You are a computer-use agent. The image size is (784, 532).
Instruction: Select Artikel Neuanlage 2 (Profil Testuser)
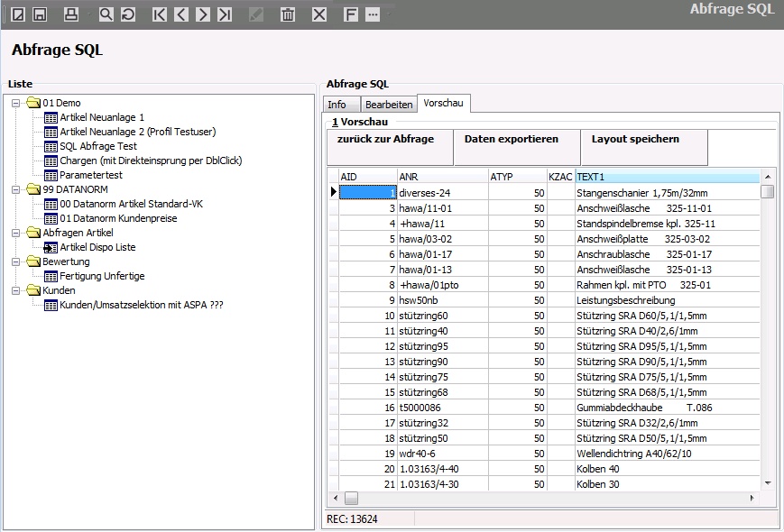click(x=138, y=132)
